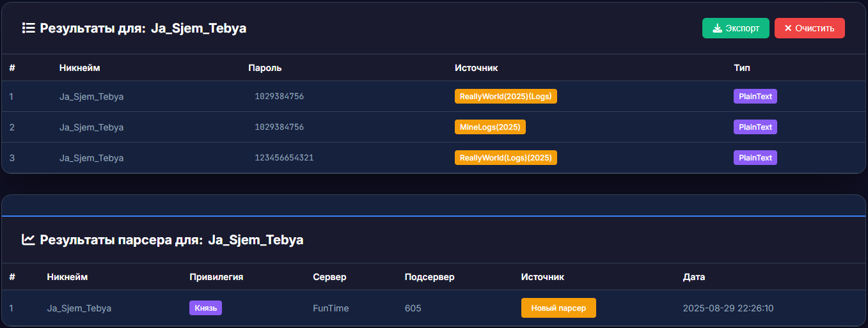
Task: Click the Очистить button
Action: point(809,28)
